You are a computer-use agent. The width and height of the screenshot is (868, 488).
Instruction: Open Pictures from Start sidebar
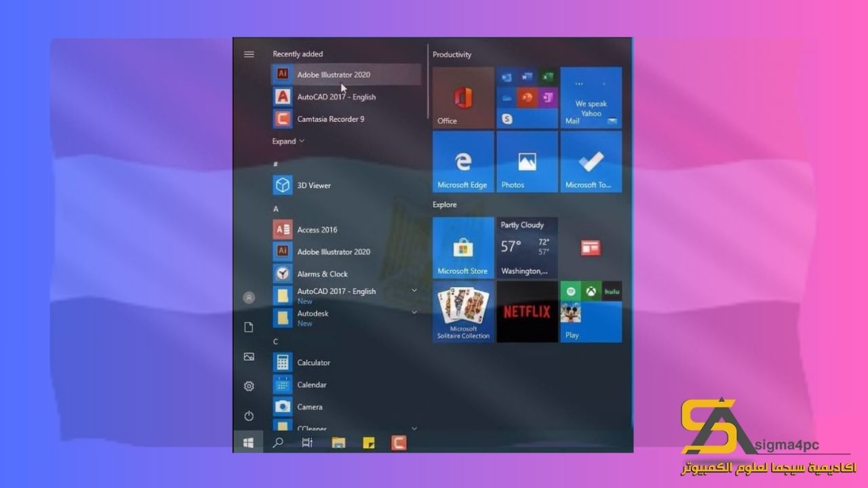[x=249, y=357]
